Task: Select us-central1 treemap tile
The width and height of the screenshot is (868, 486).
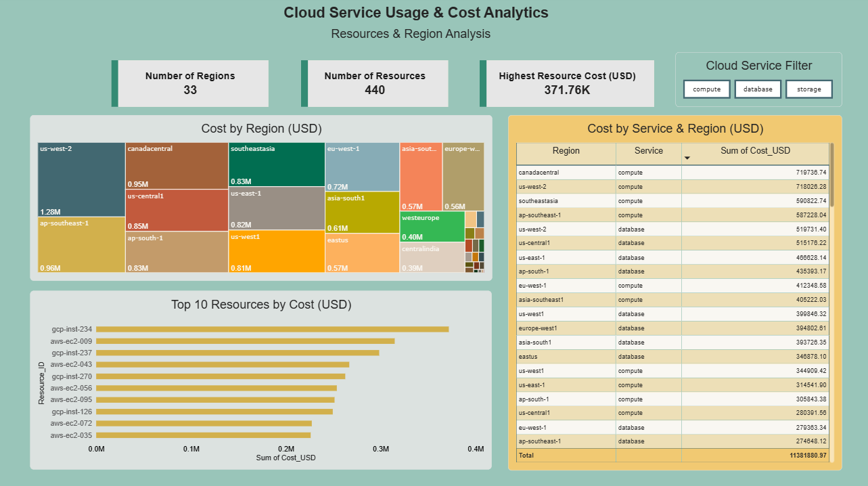Action: click(177, 211)
